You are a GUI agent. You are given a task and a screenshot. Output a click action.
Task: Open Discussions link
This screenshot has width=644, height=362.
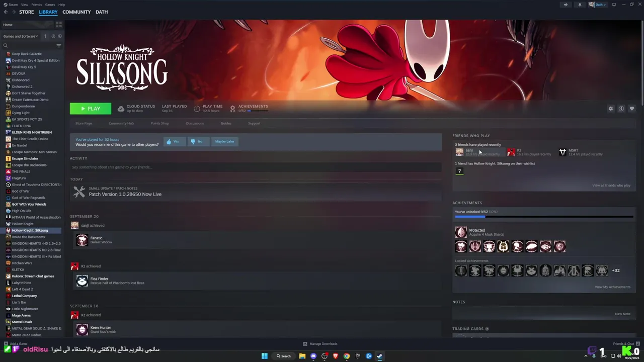tap(195, 123)
